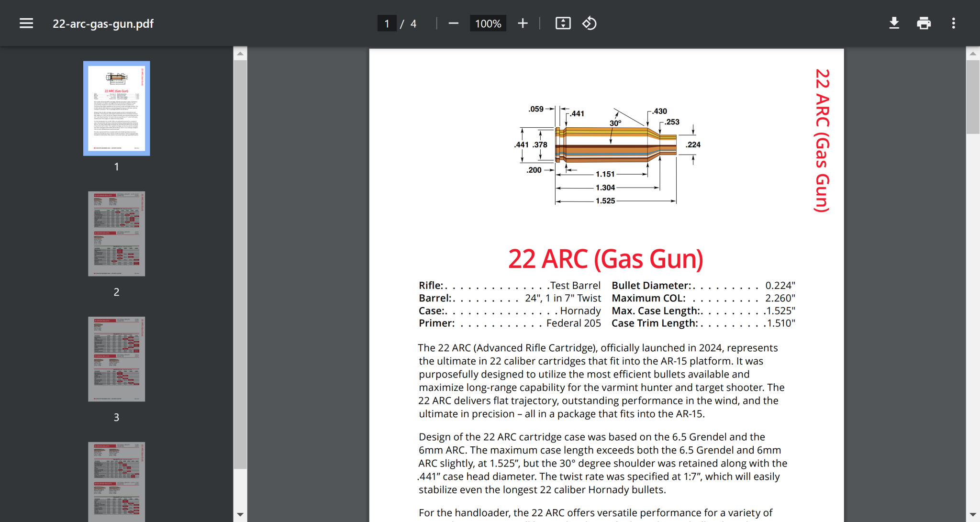
Task: Click the fit to page icon
Action: pyautogui.click(x=563, y=23)
